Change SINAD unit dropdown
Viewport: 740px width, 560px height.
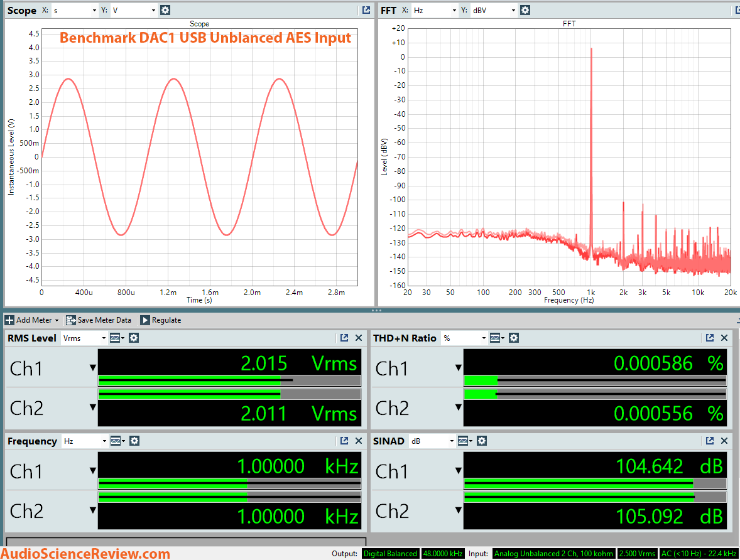[432, 441]
